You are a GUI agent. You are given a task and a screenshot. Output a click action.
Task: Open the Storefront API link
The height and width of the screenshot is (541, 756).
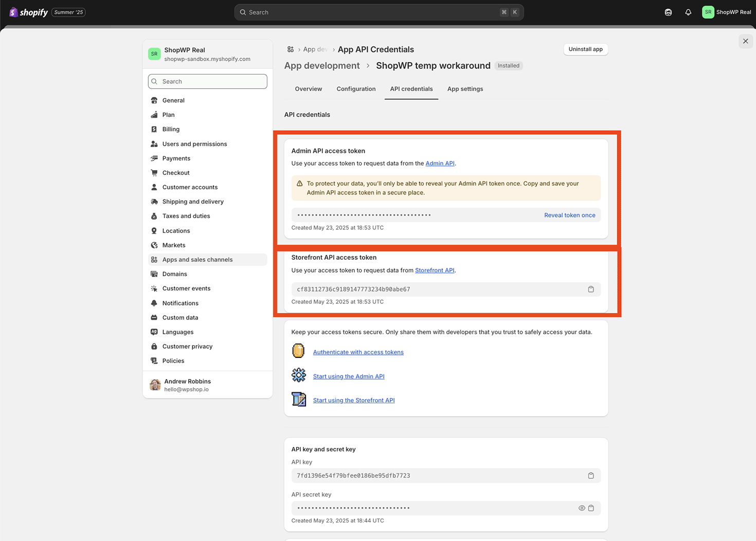click(x=435, y=270)
